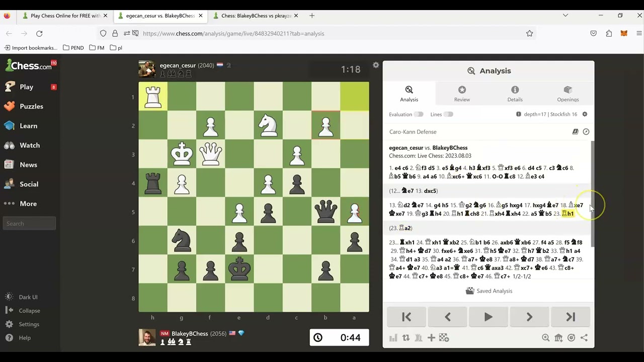Open the Learn section
The width and height of the screenshot is (644, 362).
pyautogui.click(x=28, y=126)
